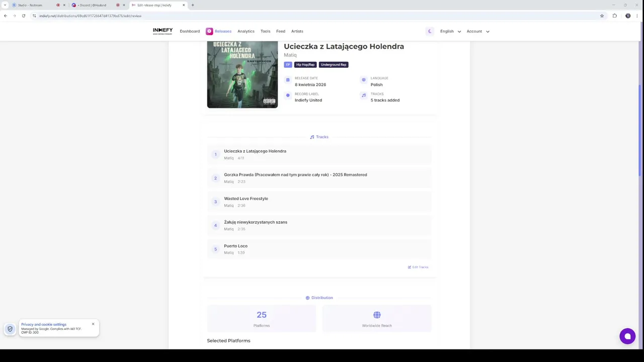Viewport: 644px width, 362px height.
Task: Open the tab search dropdown arrow
Action: click(x=5, y=5)
